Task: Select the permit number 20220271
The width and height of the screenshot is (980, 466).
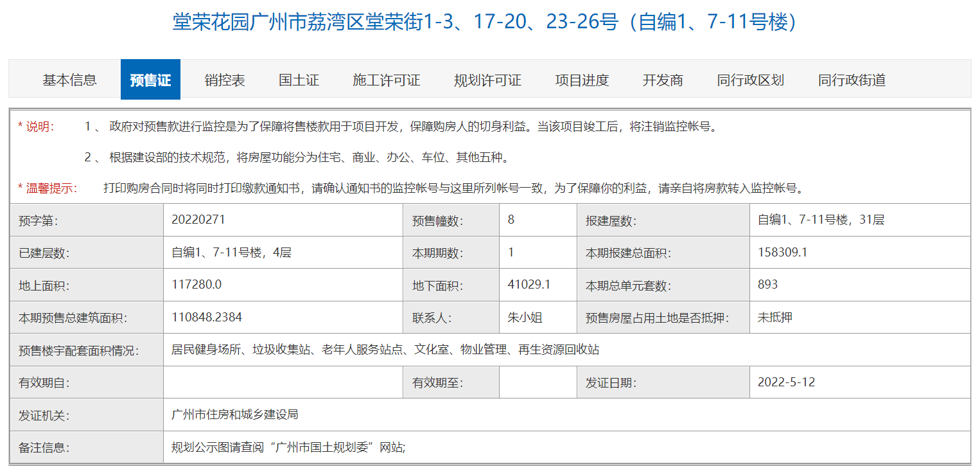Action: point(198,220)
